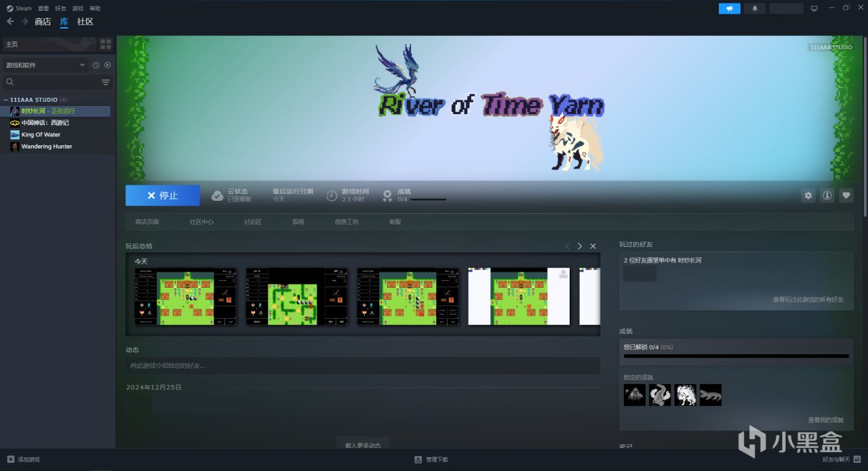The width and height of the screenshot is (868, 471).
Task: Select the third locked achievement wolf icon
Action: [686, 395]
